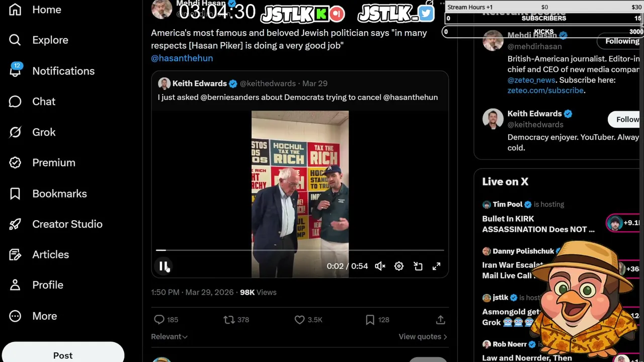This screenshot has height=362, width=644.
Task: Open Keith Edwards' quoted tweet author name
Action: [x=199, y=83]
